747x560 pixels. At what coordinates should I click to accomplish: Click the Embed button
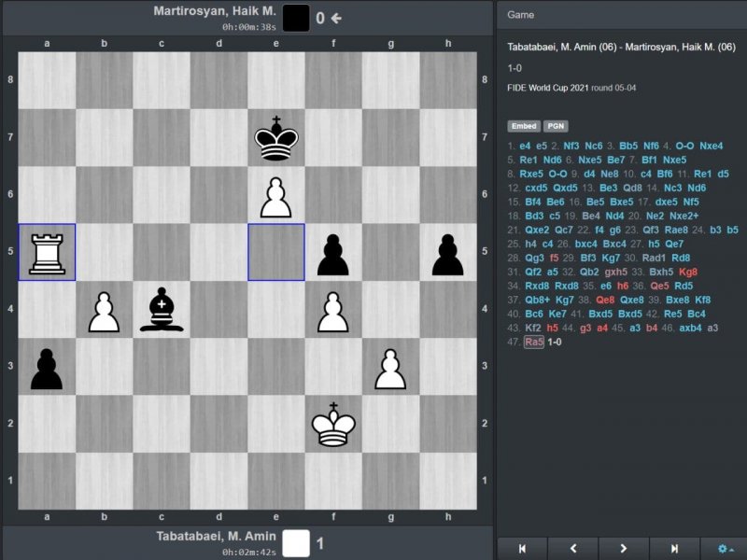(x=523, y=126)
